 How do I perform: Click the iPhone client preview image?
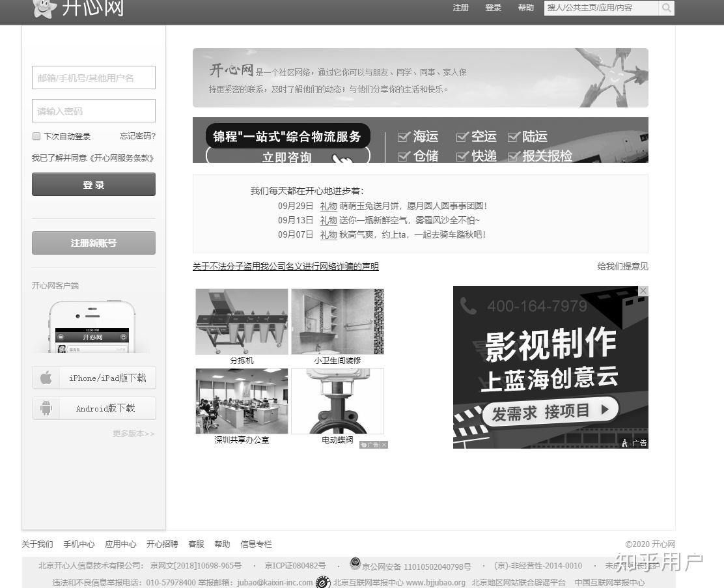[x=92, y=327]
